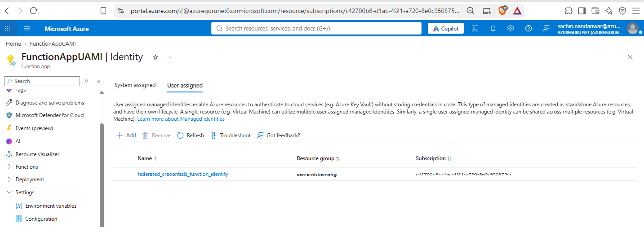Bookmark this page icon in address bar
The image size is (644, 227).
[103, 10]
